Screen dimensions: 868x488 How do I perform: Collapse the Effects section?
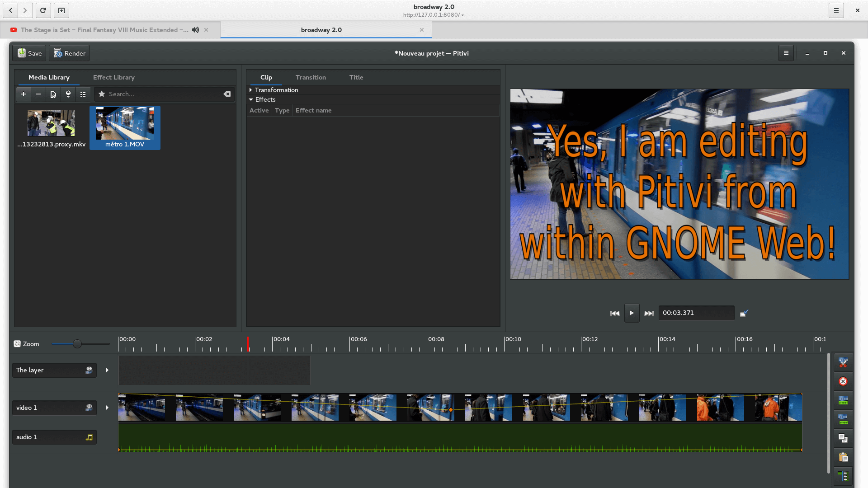tap(251, 99)
